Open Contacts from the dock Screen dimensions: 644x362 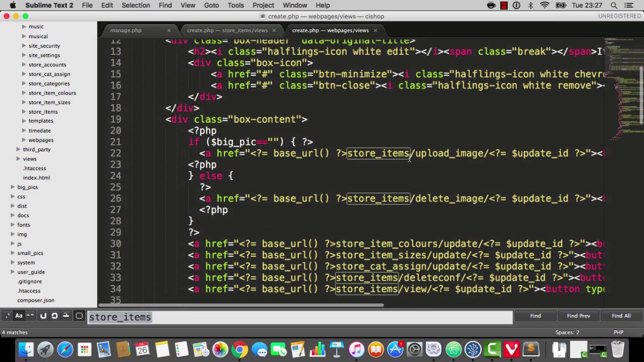click(123, 349)
